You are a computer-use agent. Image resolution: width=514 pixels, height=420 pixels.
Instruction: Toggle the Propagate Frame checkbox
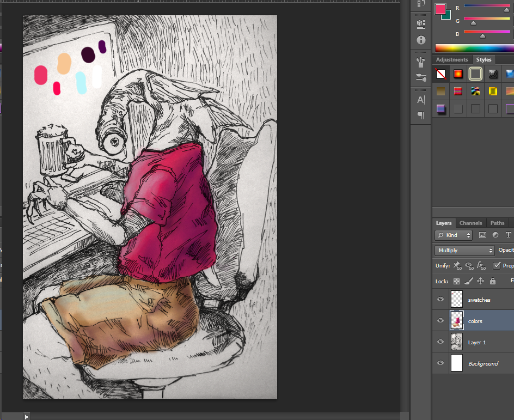point(497,266)
